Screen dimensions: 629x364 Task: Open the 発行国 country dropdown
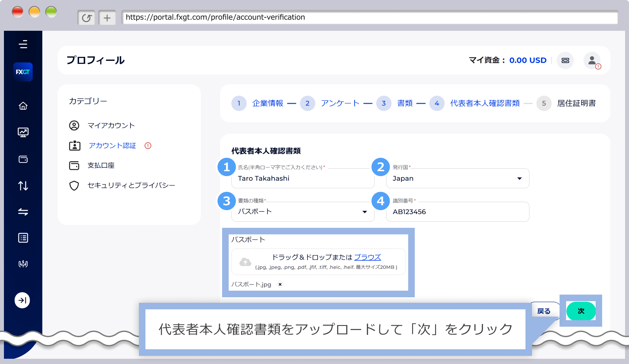coord(519,178)
